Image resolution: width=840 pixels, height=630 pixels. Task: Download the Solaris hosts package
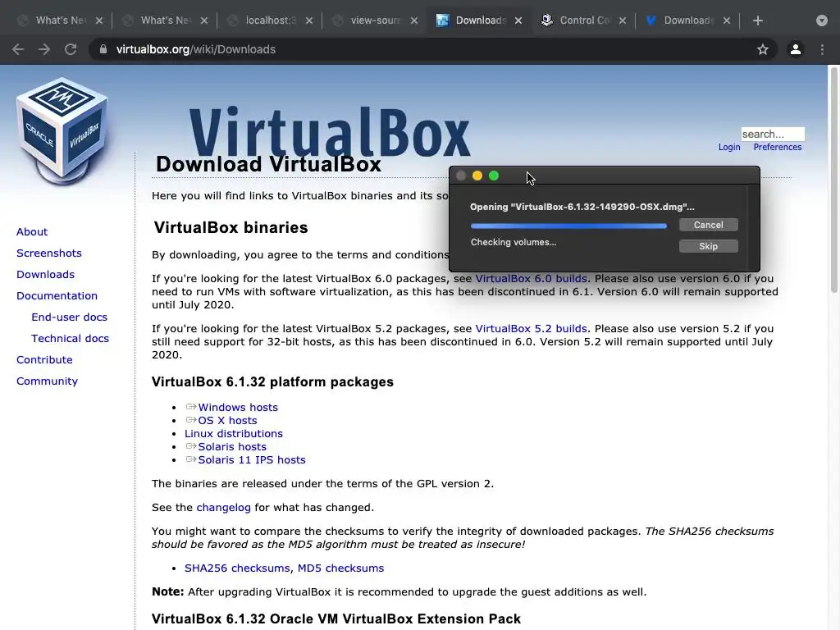[232, 447]
